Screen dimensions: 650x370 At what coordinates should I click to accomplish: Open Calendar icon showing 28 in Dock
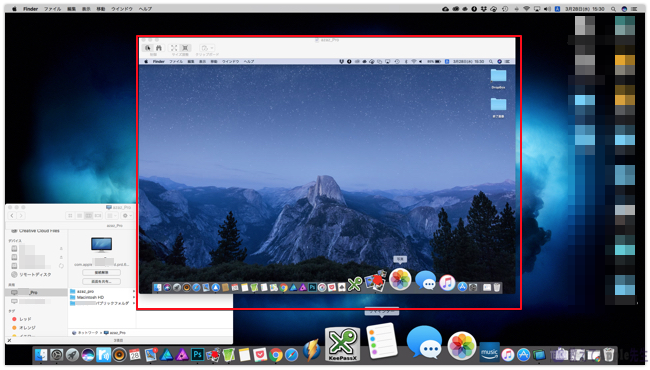pos(135,355)
